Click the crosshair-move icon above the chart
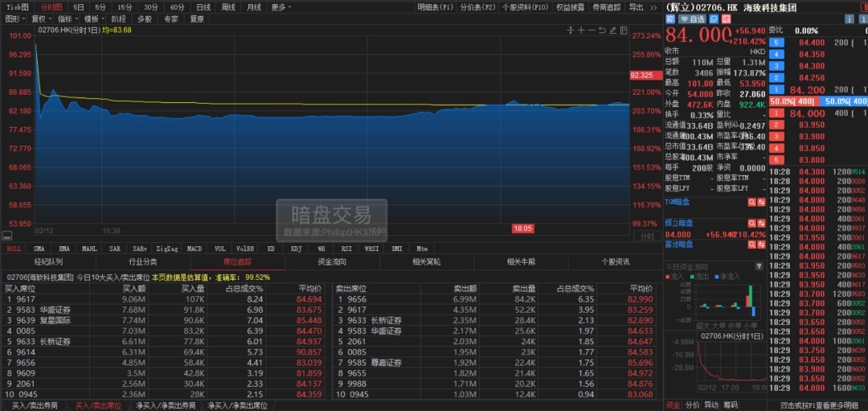Screen dimensions: 868x411 (x=571, y=31)
